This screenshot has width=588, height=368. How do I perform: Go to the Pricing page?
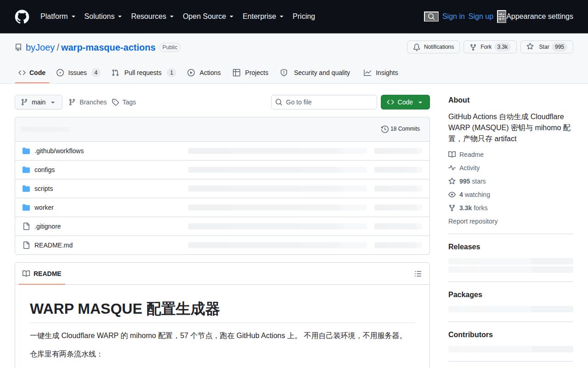coord(304,17)
